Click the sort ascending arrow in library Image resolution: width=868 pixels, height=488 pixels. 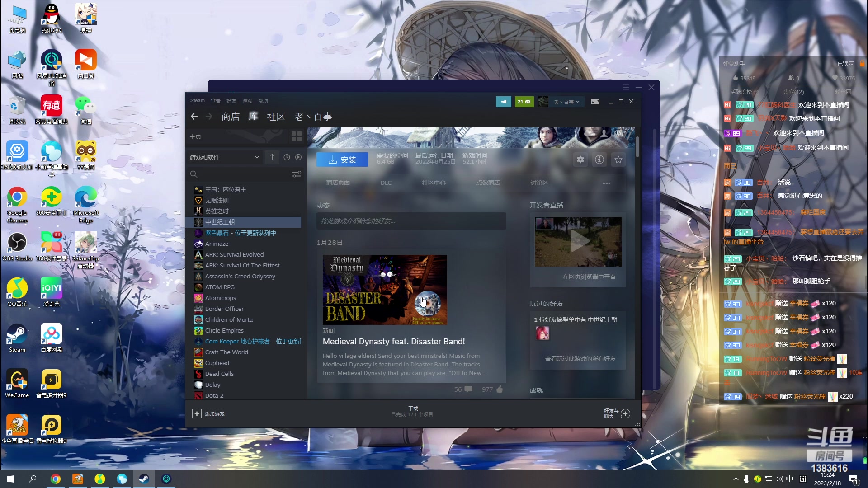point(272,157)
